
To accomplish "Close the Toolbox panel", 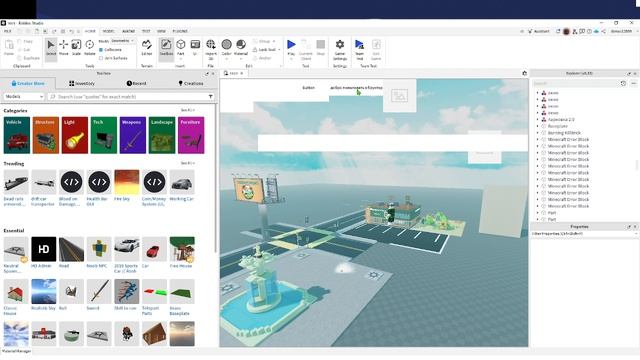I will [x=213, y=73].
